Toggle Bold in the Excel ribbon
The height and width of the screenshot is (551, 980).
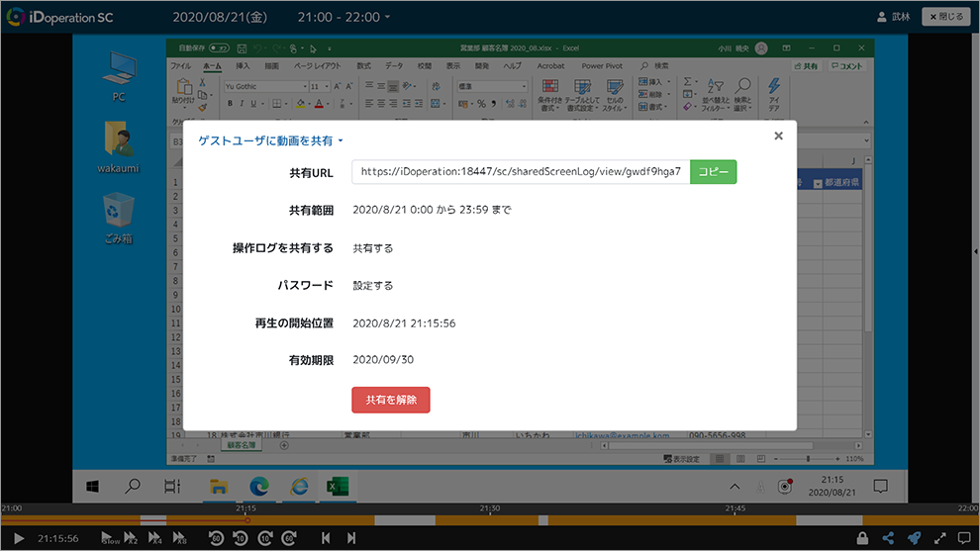pyautogui.click(x=230, y=104)
